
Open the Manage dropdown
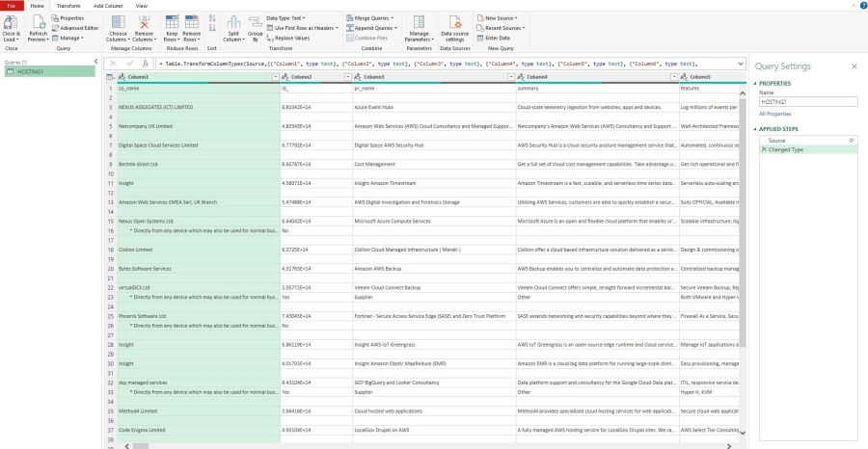pyautogui.click(x=68, y=39)
